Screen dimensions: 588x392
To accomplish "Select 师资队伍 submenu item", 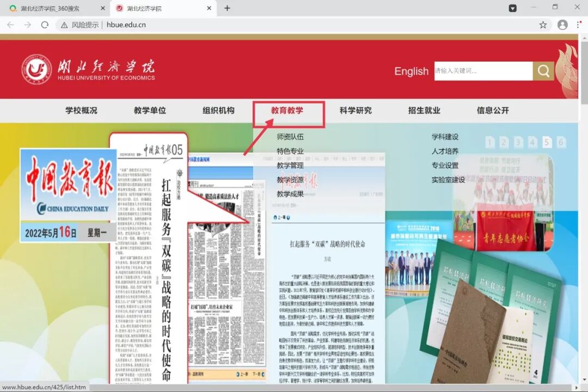I will coord(290,137).
